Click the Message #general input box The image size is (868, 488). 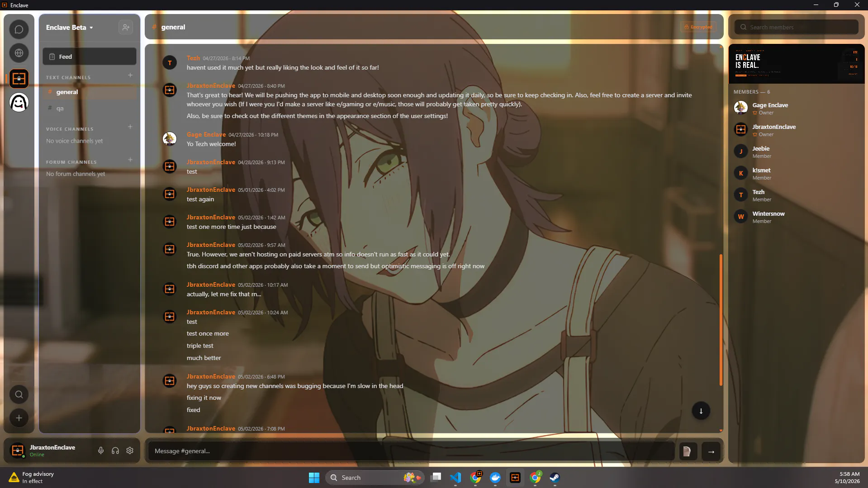pos(412,451)
